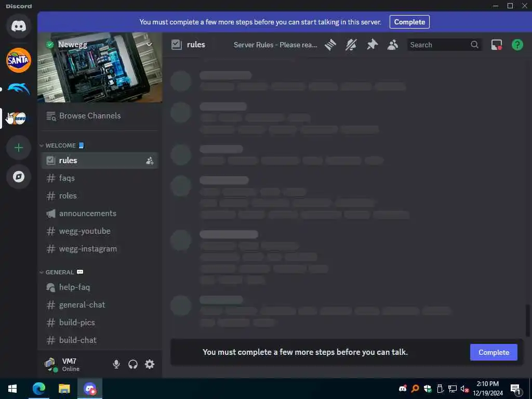Click the orange magnifier tray icon
Image resolution: width=532 pixels, height=399 pixels.
[x=415, y=389]
